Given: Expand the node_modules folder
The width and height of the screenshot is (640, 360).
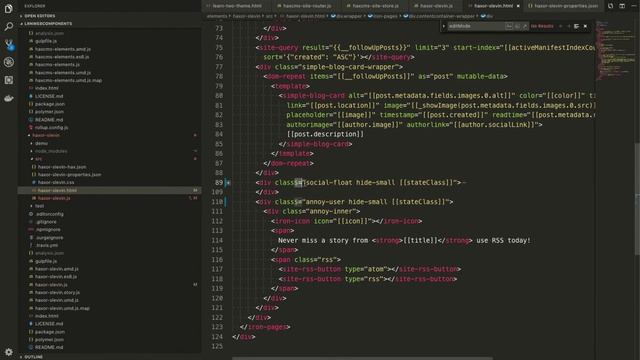Looking at the screenshot, I should click(x=51, y=151).
